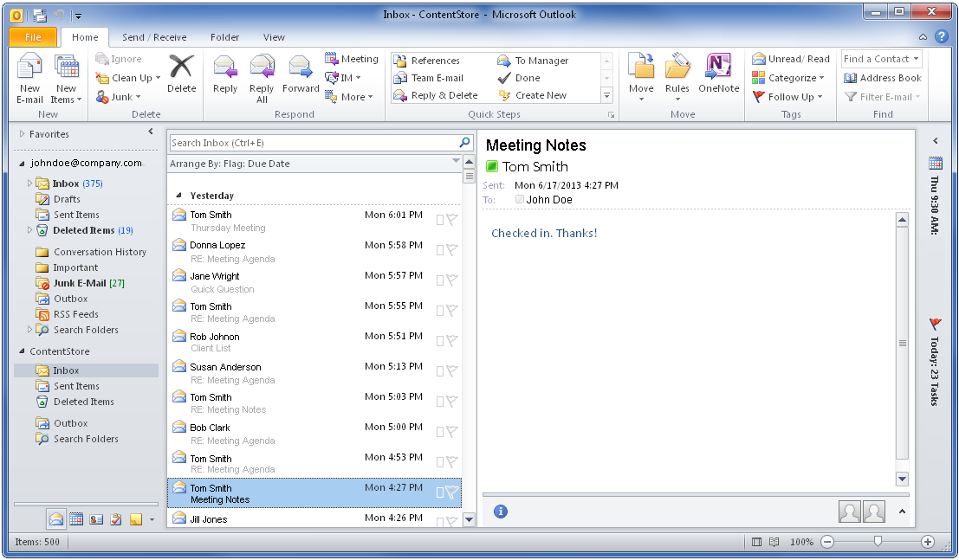Switch to Calendar view in navigation bar
Image resolution: width=959 pixels, height=560 pixels.
click(76, 519)
